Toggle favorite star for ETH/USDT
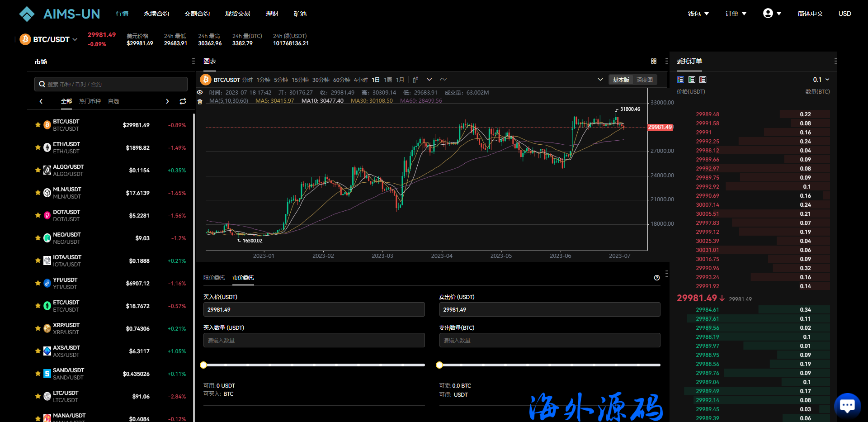 pyautogui.click(x=38, y=147)
